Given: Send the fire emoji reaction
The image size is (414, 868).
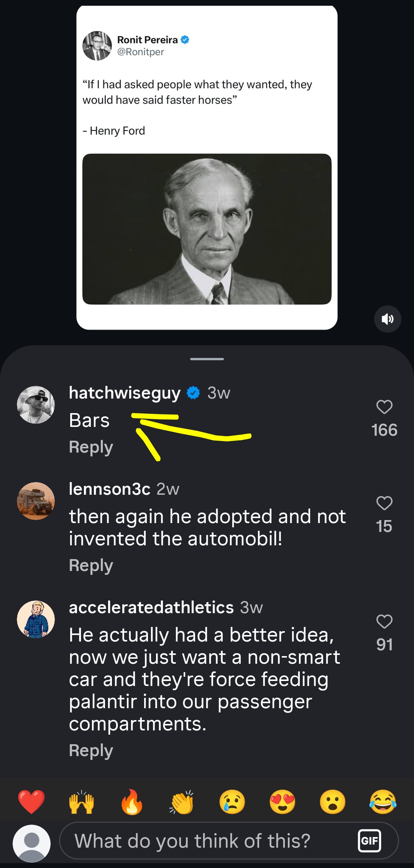Looking at the screenshot, I should (x=132, y=802).
